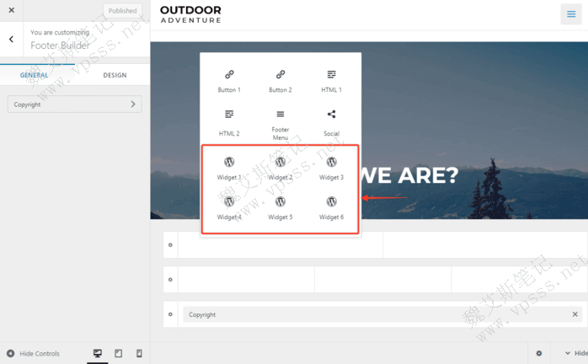The height and width of the screenshot is (364, 588).
Task: Open settings for the Copyright footer row
Action: click(x=170, y=314)
